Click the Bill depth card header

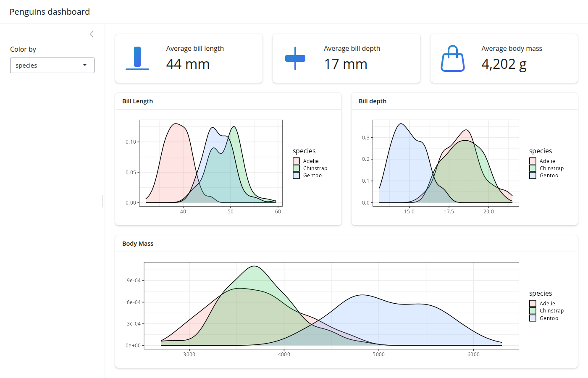[x=373, y=101]
